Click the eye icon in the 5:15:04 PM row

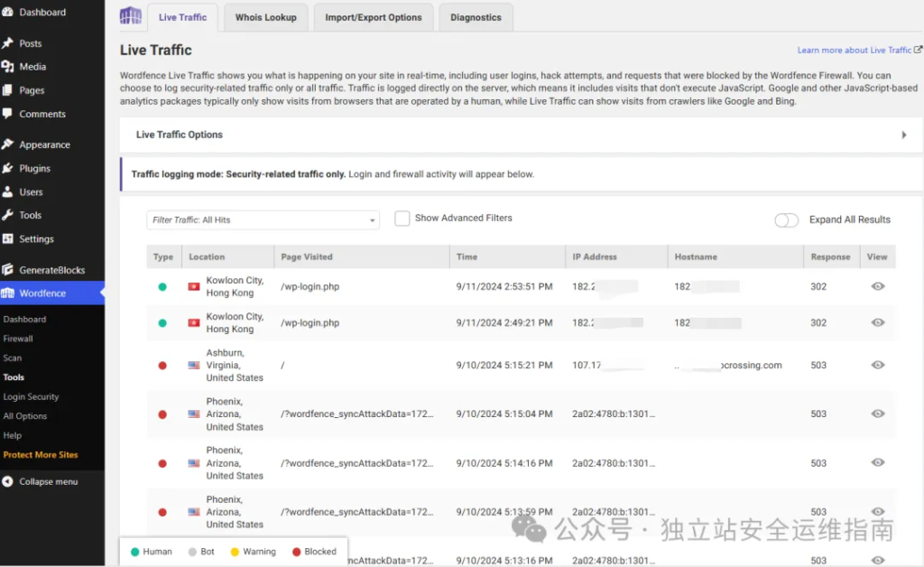(x=877, y=414)
